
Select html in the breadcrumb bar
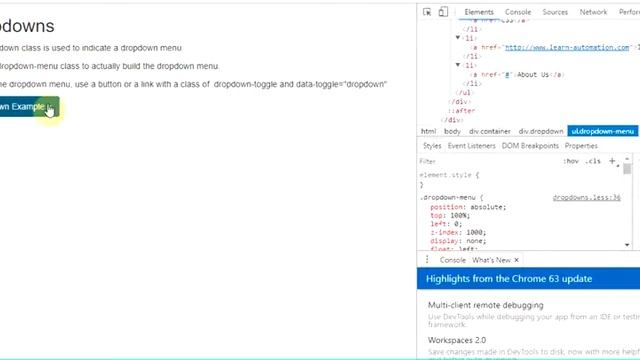tap(428, 131)
